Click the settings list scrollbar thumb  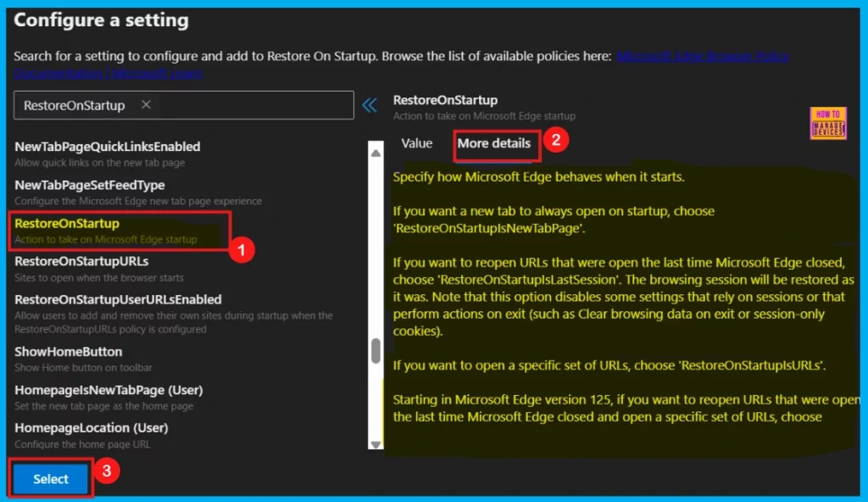coord(376,351)
